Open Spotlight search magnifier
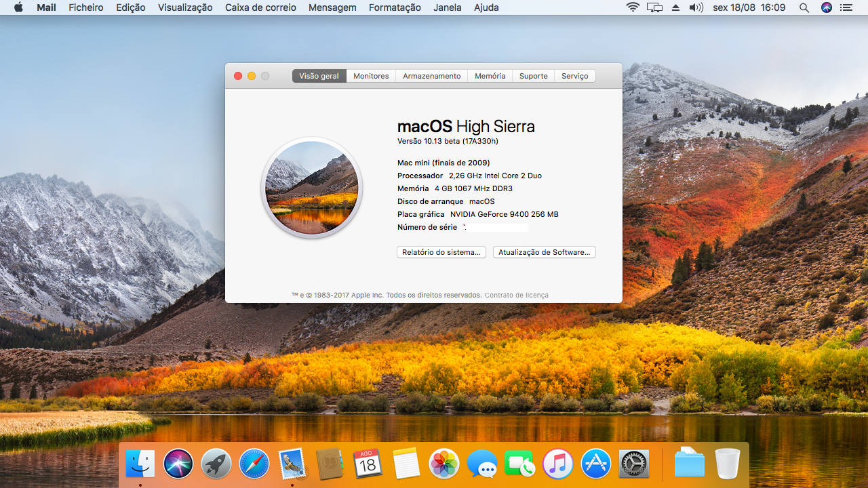 tap(804, 7)
